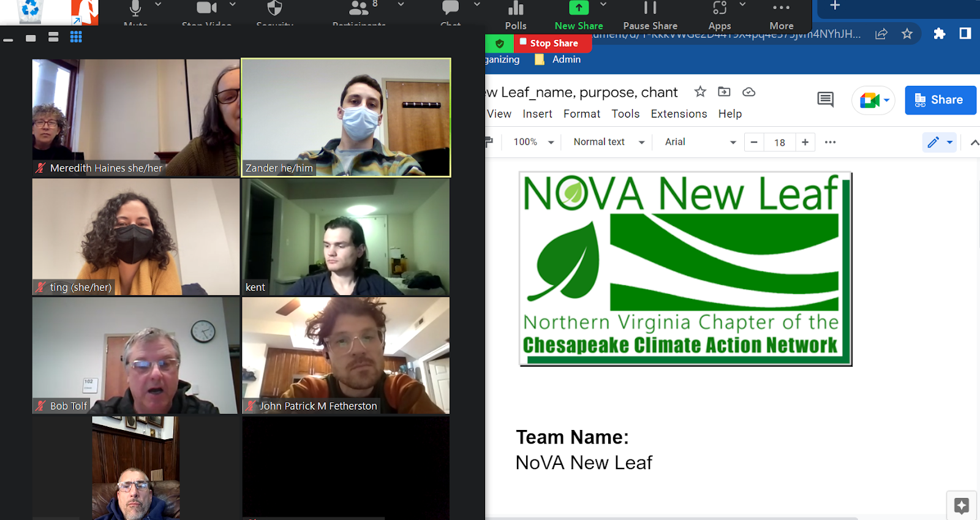
Task: Bookmark this page star icon
Action: point(907,34)
